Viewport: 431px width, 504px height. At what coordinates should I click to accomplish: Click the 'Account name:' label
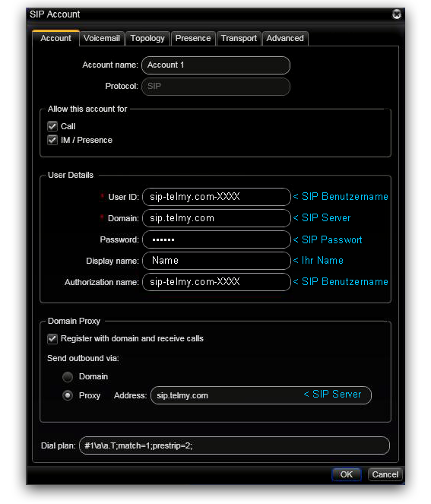coord(110,65)
